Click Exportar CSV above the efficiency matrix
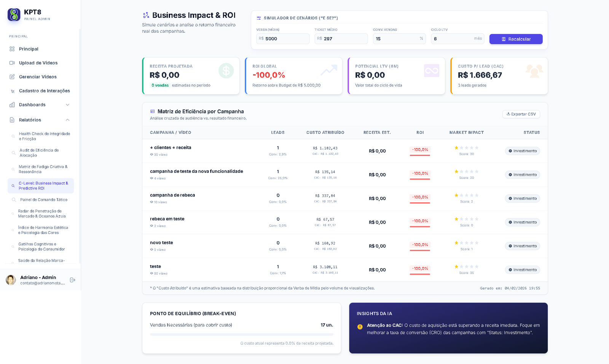 pyautogui.click(x=521, y=114)
